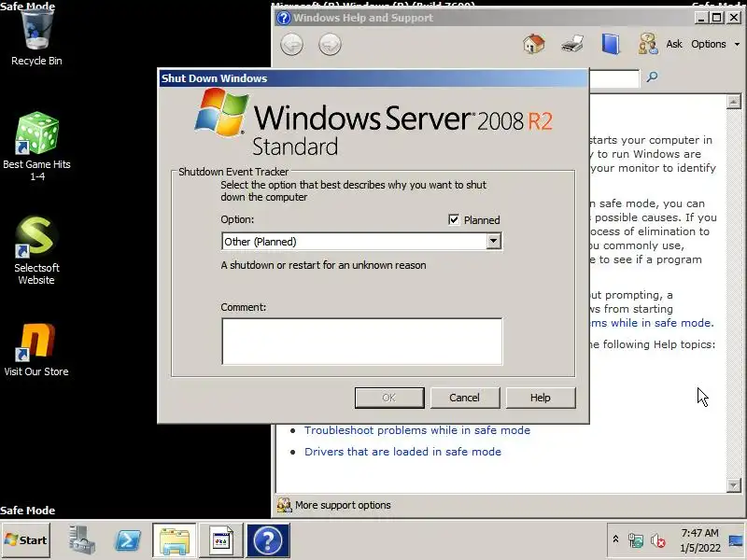Click the Comment text box
The width and height of the screenshot is (747, 560).
click(x=361, y=342)
